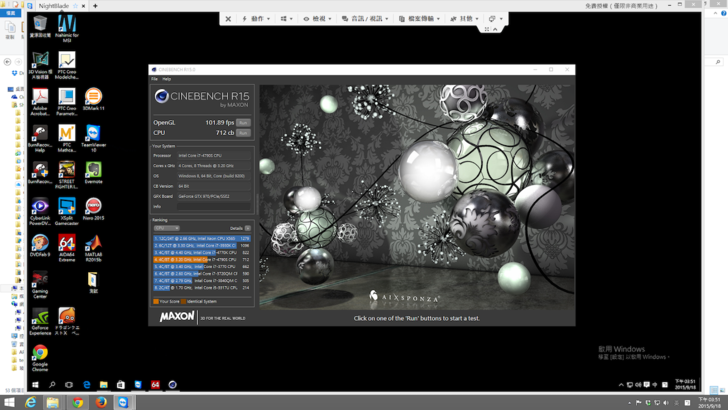
Task: Toggle the ranking Details button
Action: pos(248,228)
